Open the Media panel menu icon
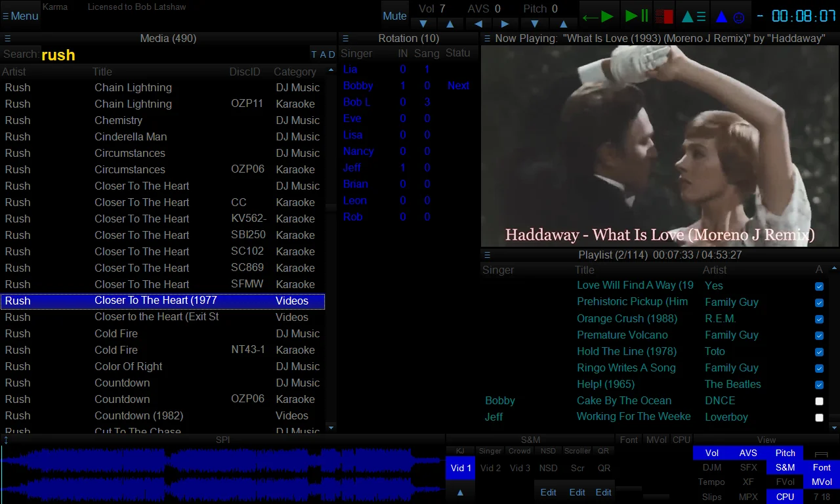Screen dimensions: 840x504 point(7,39)
